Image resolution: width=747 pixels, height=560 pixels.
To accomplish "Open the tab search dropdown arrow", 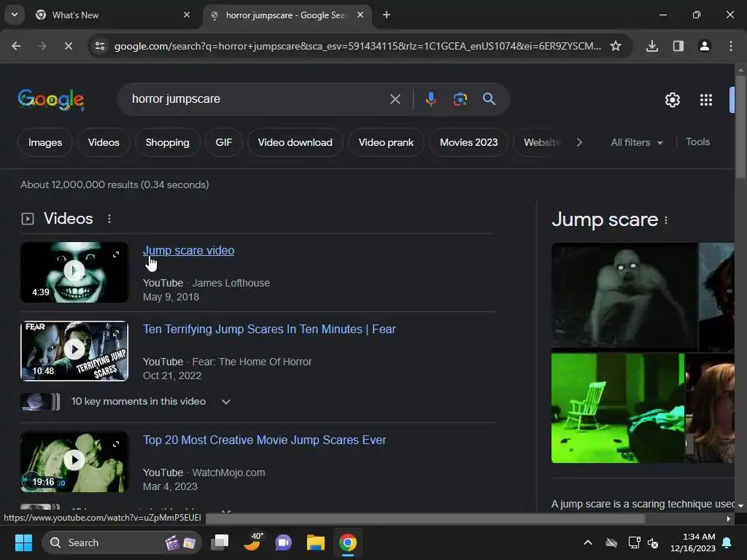I will (15, 15).
